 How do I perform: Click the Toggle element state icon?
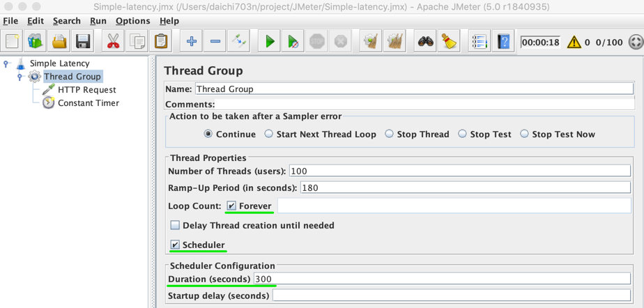238,41
